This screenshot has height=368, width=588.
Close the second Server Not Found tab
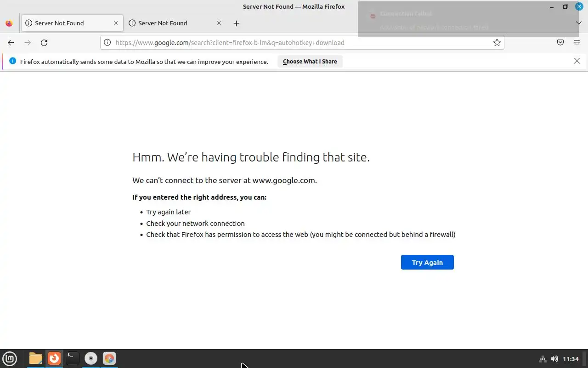pyautogui.click(x=219, y=23)
